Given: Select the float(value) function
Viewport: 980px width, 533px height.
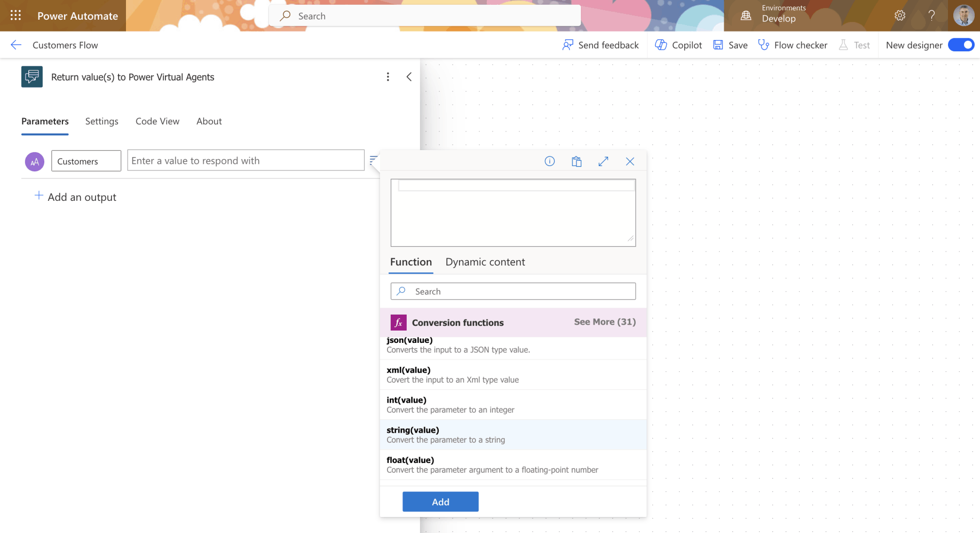Looking at the screenshot, I should (513, 465).
